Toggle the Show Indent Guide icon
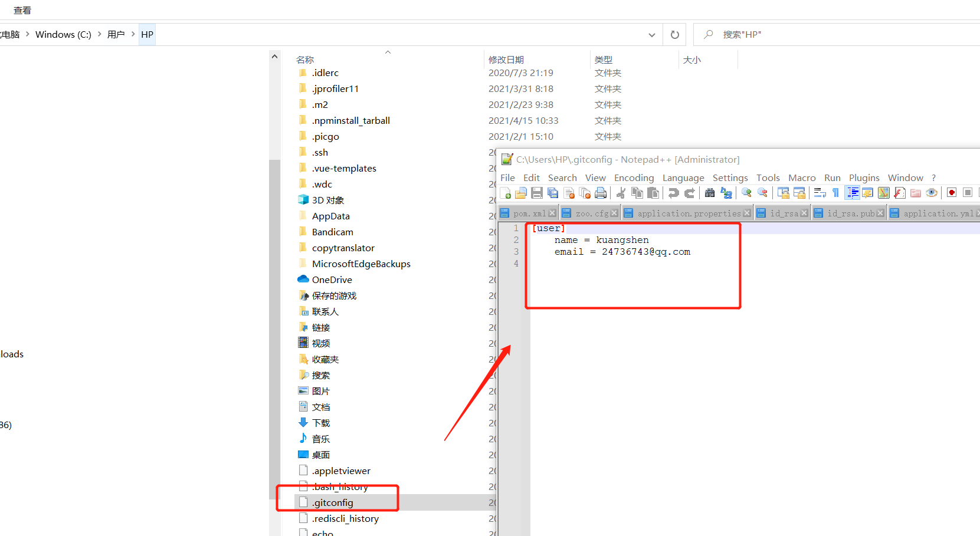Viewport: 980px width, 536px height. click(x=853, y=193)
